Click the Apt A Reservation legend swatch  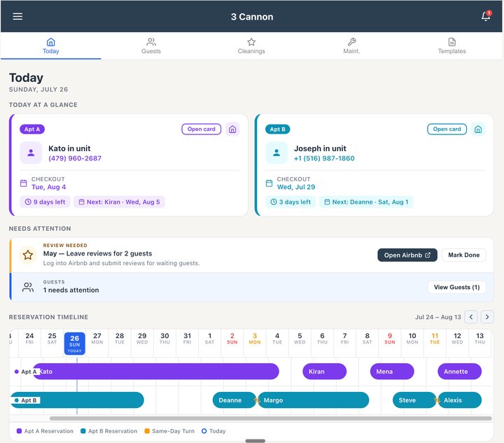point(19,431)
